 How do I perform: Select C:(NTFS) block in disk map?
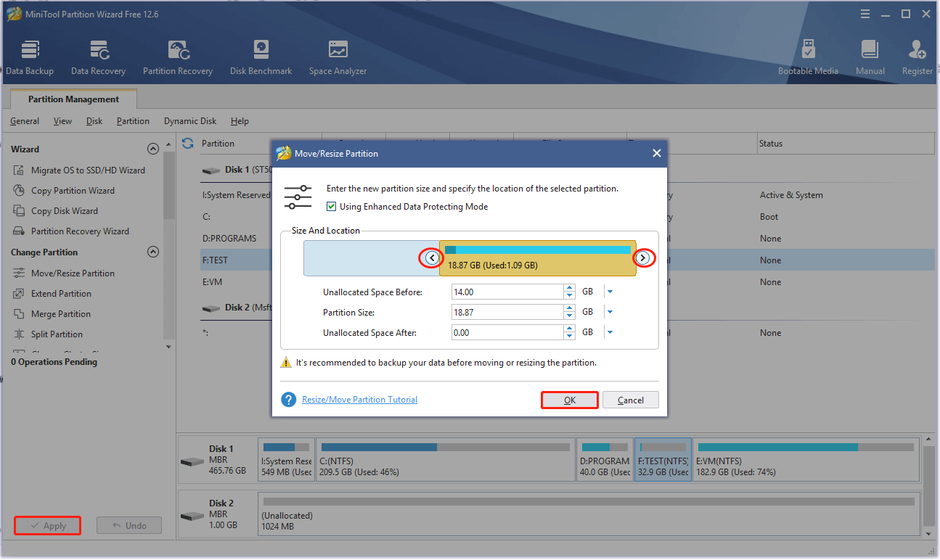[446, 460]
